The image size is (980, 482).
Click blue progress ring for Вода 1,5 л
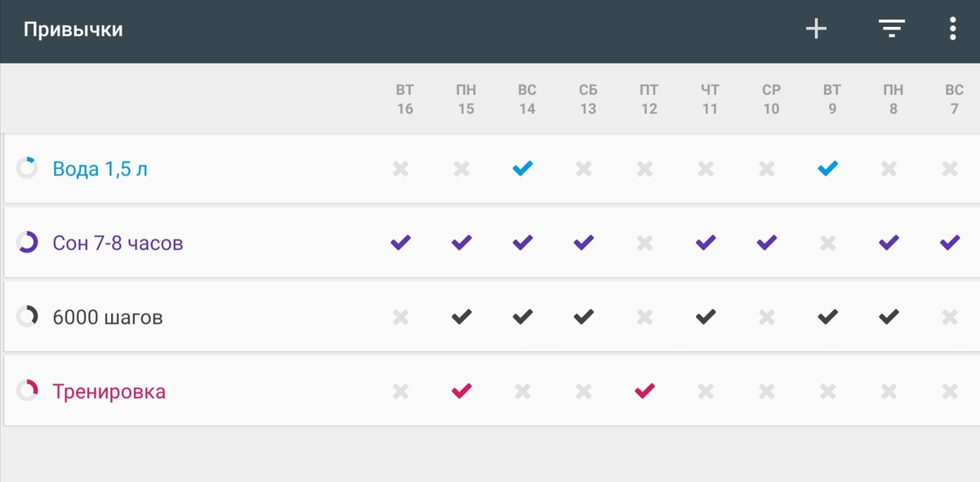click(x=27, y=169)
